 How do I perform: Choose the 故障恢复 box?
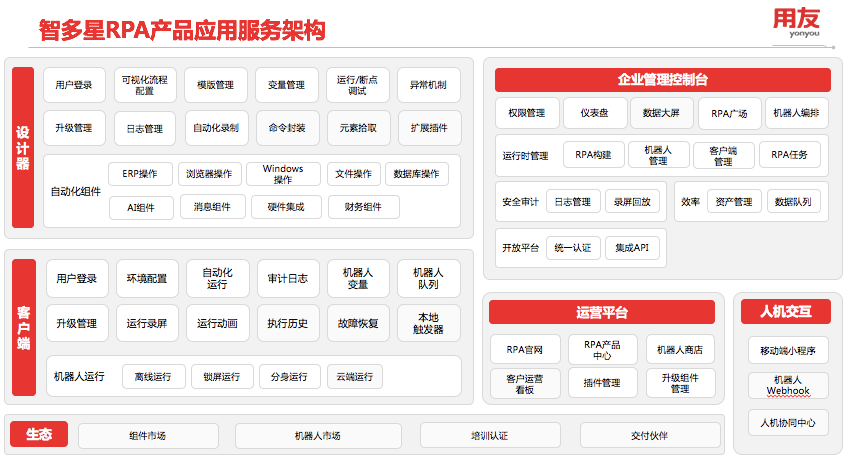pyautogui.click(x=358, y=324)
